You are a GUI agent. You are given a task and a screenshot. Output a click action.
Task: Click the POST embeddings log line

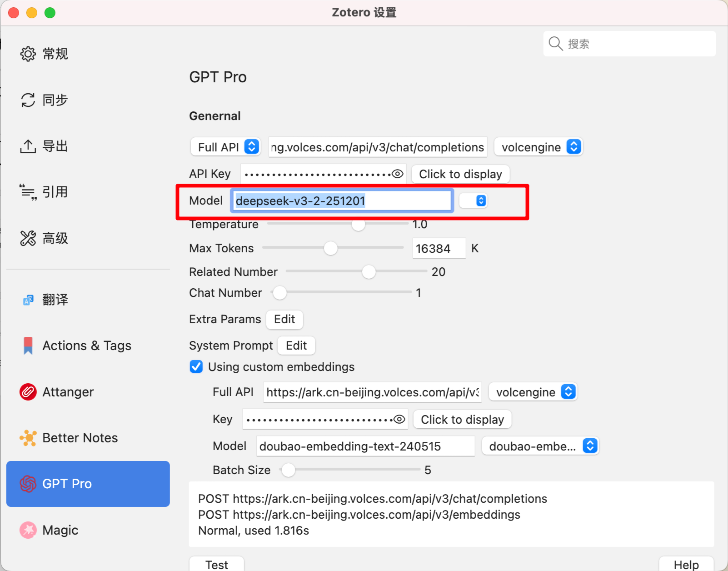click(x=359, y=515)
